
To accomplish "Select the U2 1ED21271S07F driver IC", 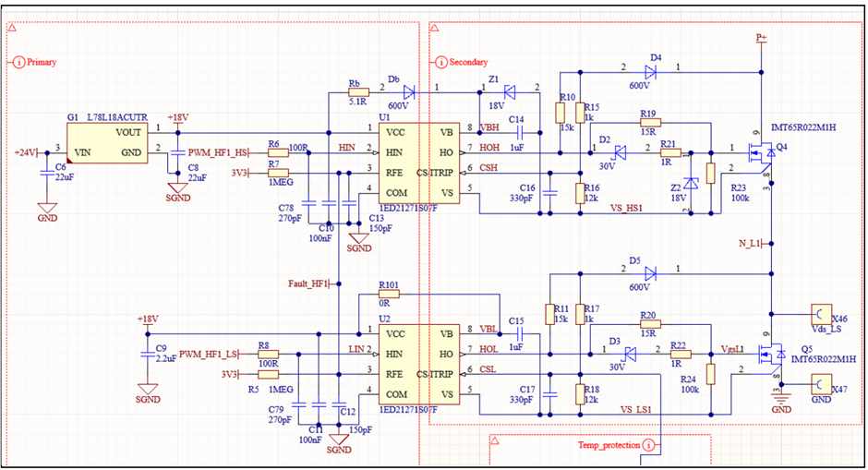I will [x=418, y=364].
